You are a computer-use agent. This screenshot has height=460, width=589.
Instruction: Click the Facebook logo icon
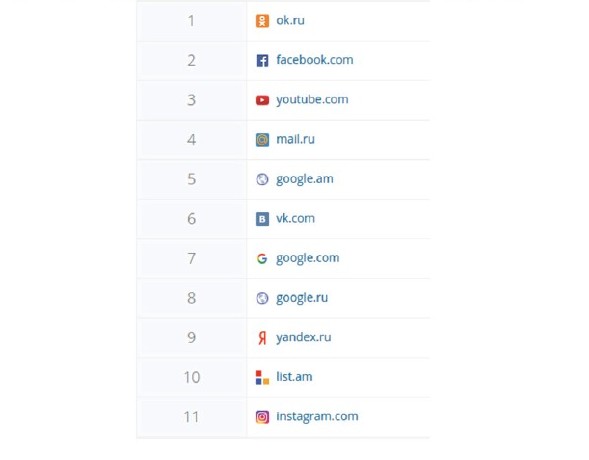262,60
